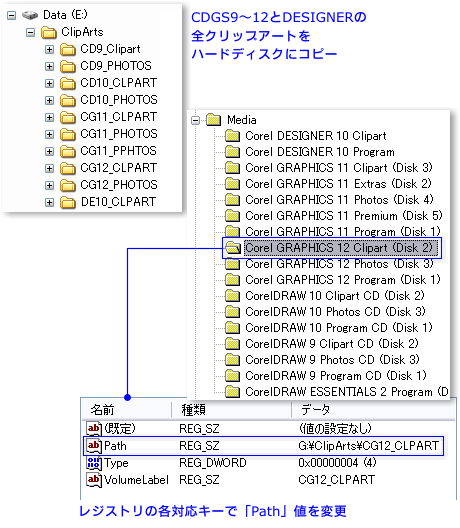460x528 pixels.
Task: Click CorelDRAW 9 Photos CD folder icon
Action: pyautogui.click(x=232, y=360)
